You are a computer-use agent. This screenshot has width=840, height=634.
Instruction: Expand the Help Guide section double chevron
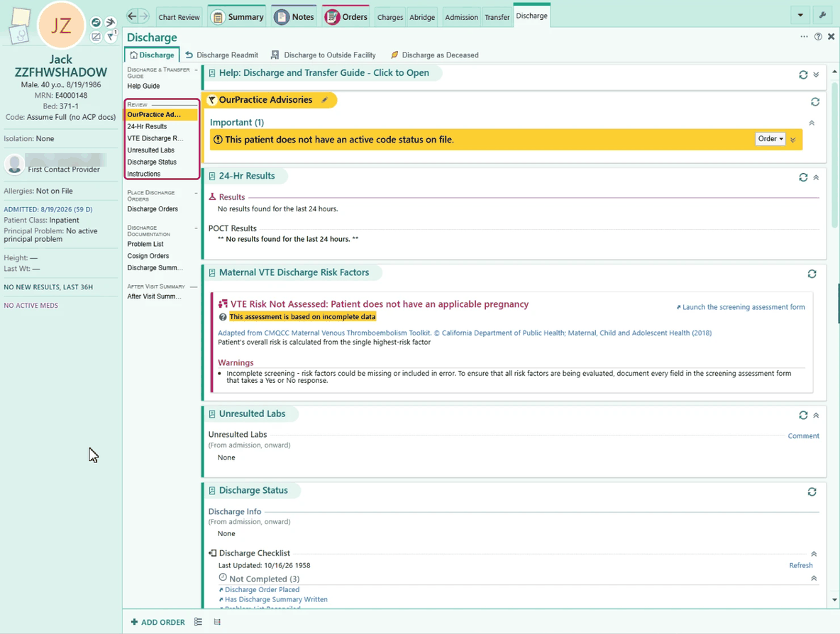(x=816, y=75)
